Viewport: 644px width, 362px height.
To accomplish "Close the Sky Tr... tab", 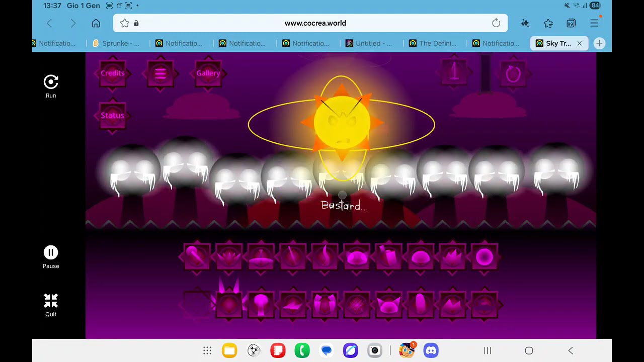I will [x=579, y=43].
